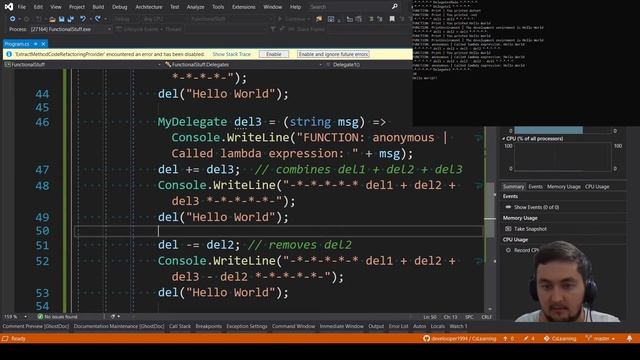Click the Show Stack Trace link
Image resolution: width=640 pixels, height=360 pixels.
pyautogui.click(x=231, y=54)
